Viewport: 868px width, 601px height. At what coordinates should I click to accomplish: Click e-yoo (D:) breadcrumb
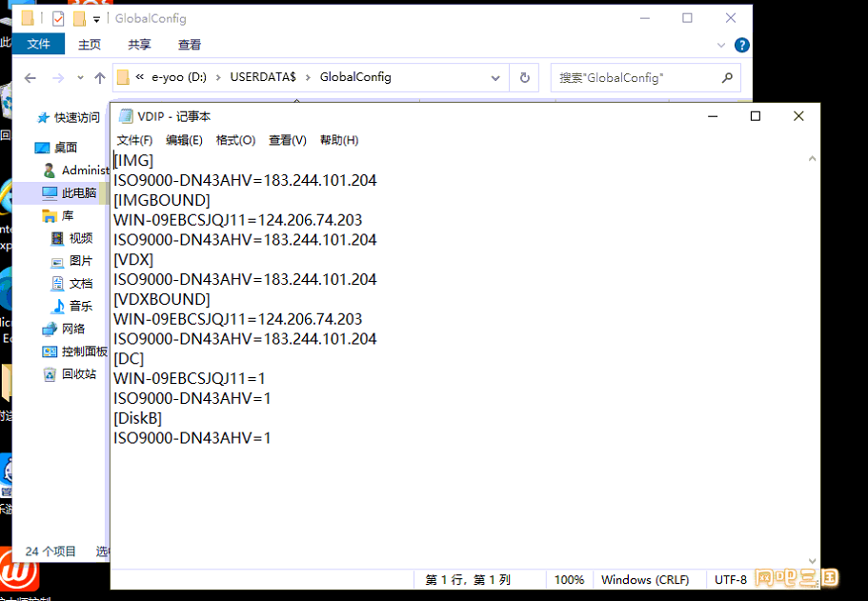[x=179, y=77]
